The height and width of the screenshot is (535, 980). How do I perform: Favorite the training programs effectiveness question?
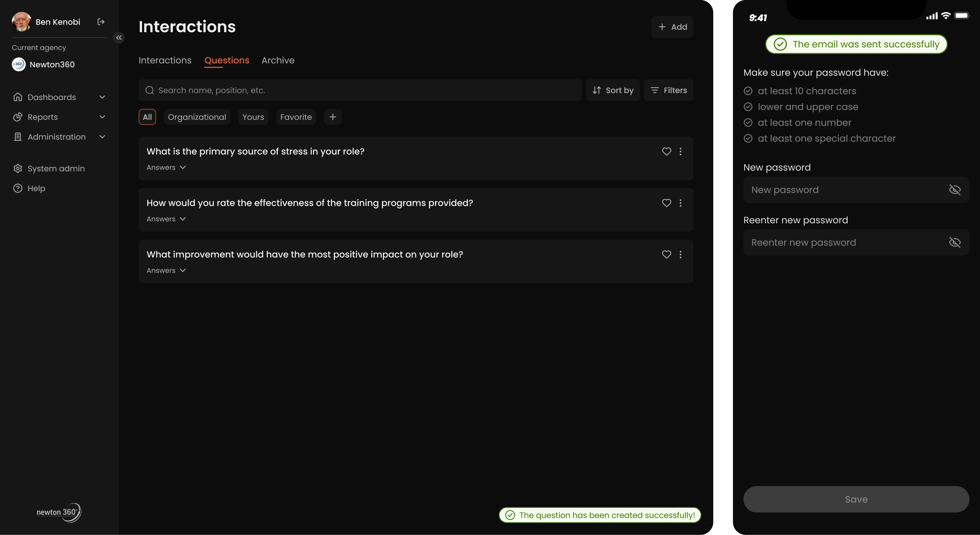coord(666,203)
